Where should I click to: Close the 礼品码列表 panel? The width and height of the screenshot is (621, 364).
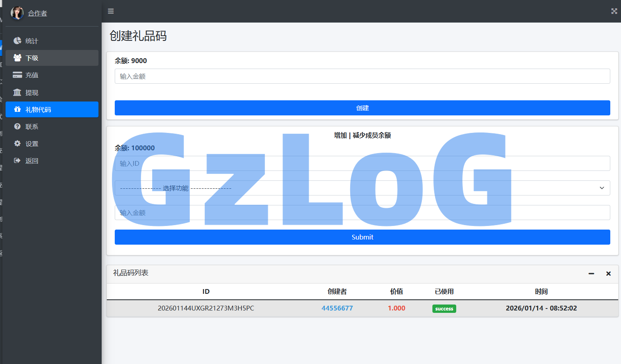(608, 274)
